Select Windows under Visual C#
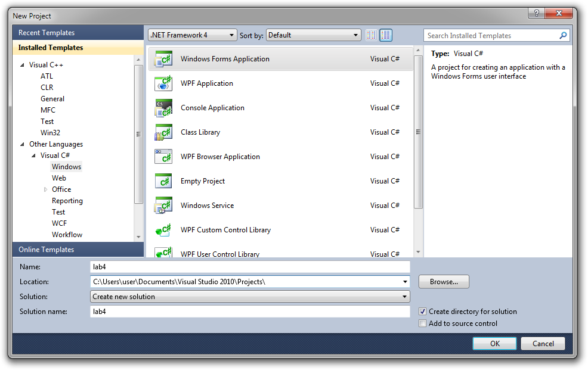588x370 pixels. [x=66, y=167]
